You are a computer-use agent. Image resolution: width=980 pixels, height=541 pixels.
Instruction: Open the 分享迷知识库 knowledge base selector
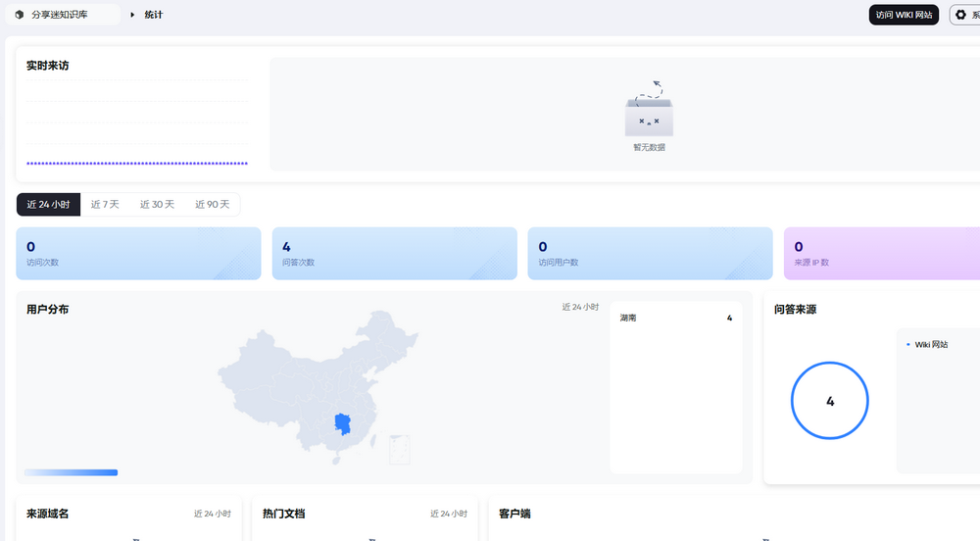64,15
